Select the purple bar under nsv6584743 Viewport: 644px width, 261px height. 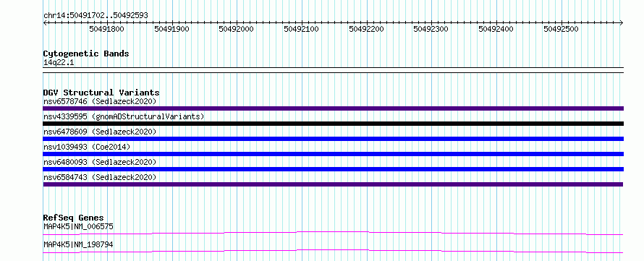(333, 184)
